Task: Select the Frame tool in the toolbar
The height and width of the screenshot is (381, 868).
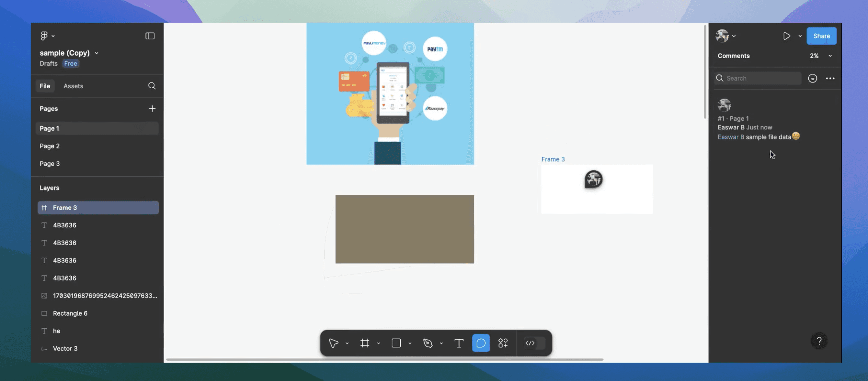Action: [x=365, y=343]
